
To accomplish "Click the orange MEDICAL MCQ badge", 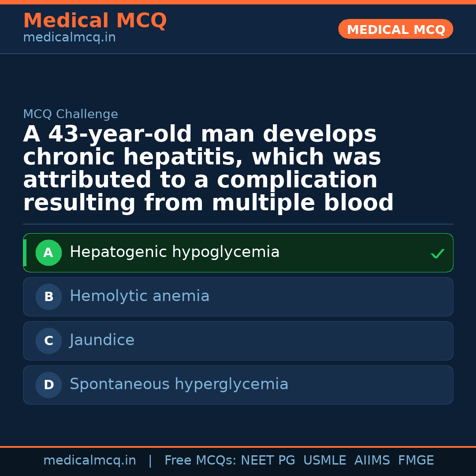I will tap(395, 30).
